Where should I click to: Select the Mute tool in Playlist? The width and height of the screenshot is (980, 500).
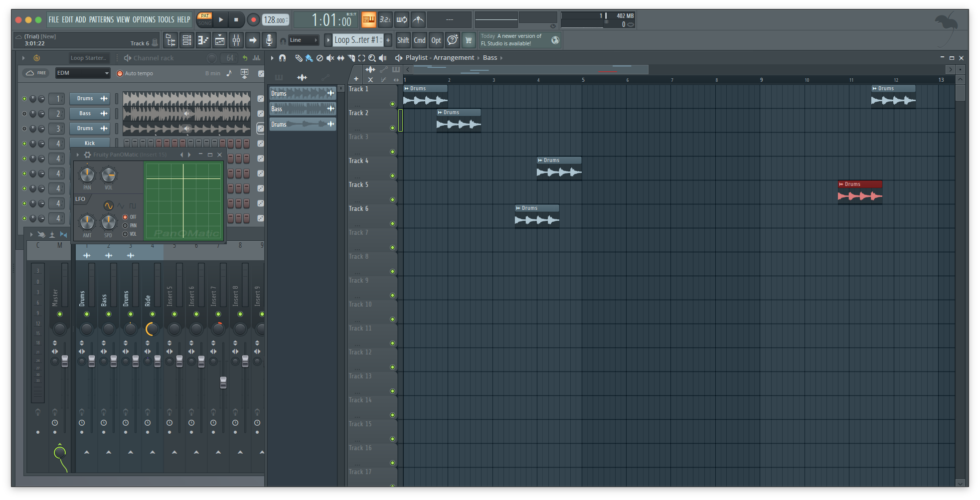click(x=330, y=58)
